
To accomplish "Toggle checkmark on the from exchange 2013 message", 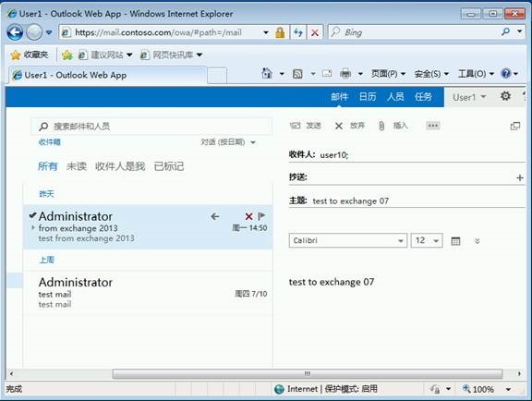I will tap(32, 215).
